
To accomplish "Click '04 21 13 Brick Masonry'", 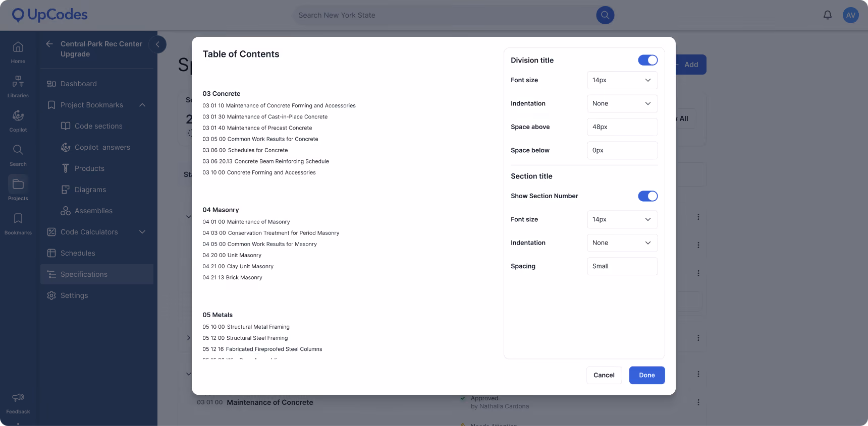I will click(x=233, y=277).
